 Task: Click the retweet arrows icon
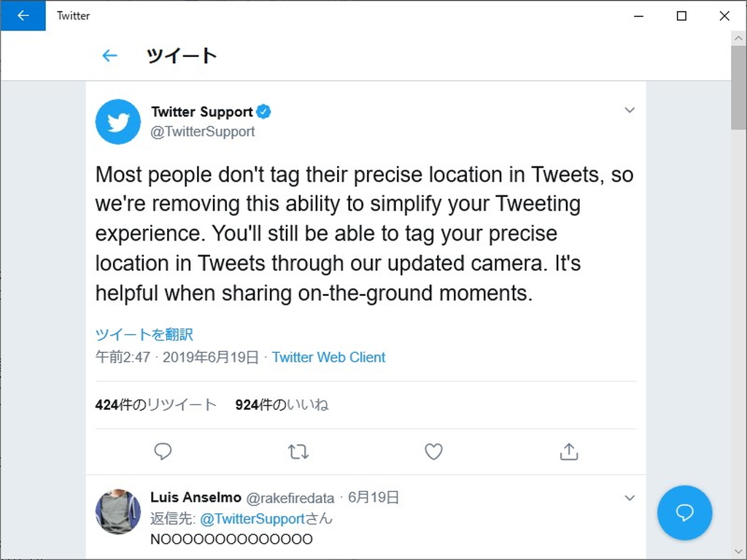tap(298, 452)
